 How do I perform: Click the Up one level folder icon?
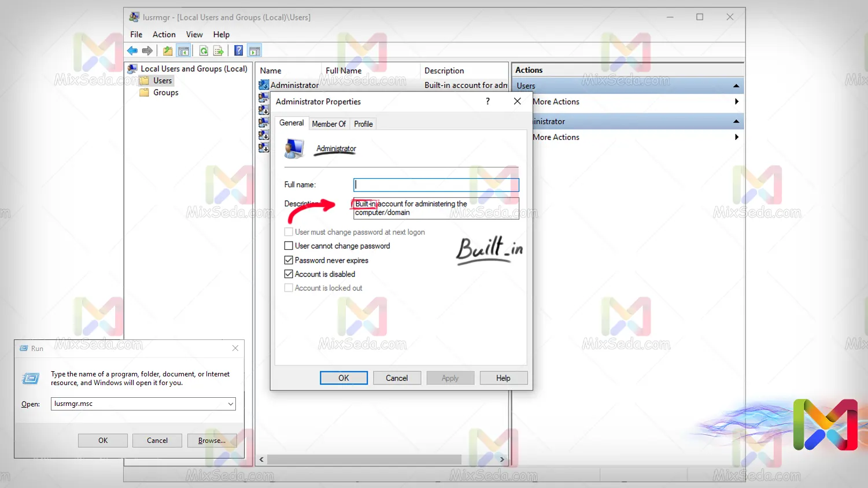coord(168,51)
